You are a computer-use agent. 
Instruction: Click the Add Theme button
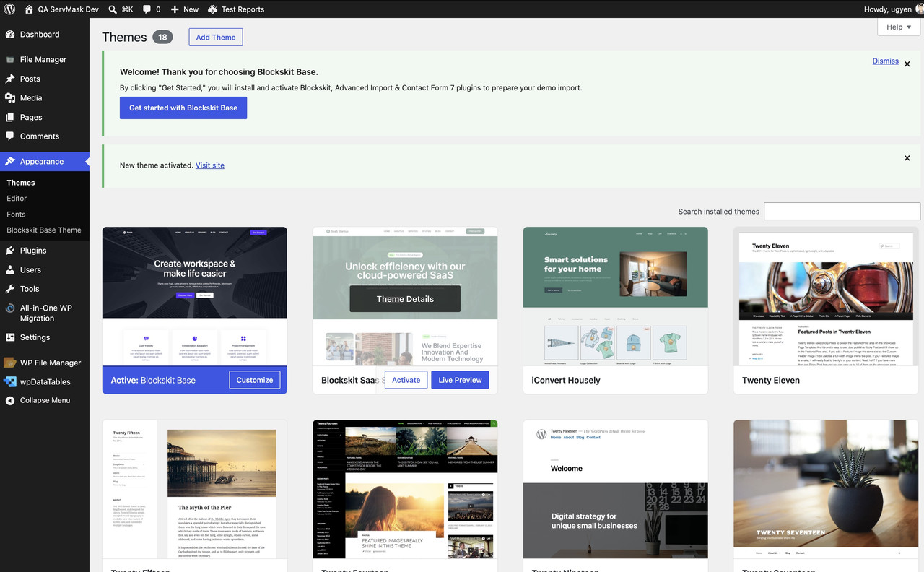point(216,38)
